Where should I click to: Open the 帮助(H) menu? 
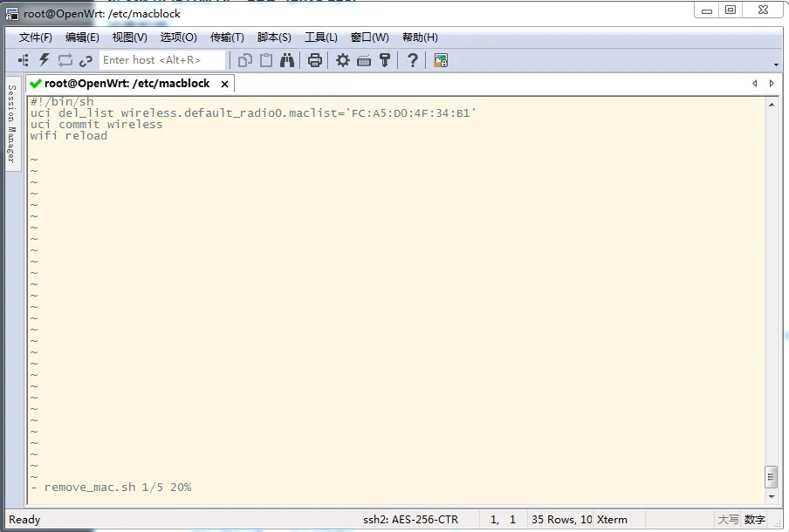420,38
